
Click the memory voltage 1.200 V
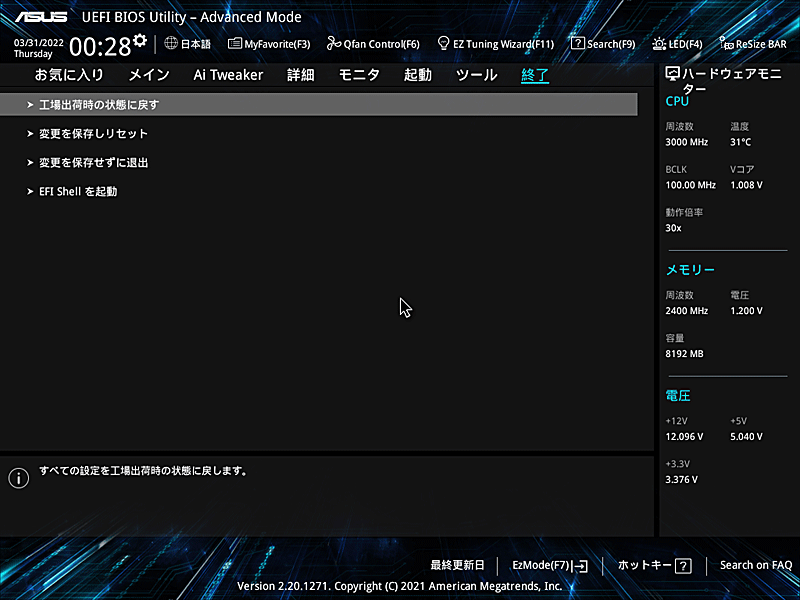pyautogui.click(x=746, y=311)
